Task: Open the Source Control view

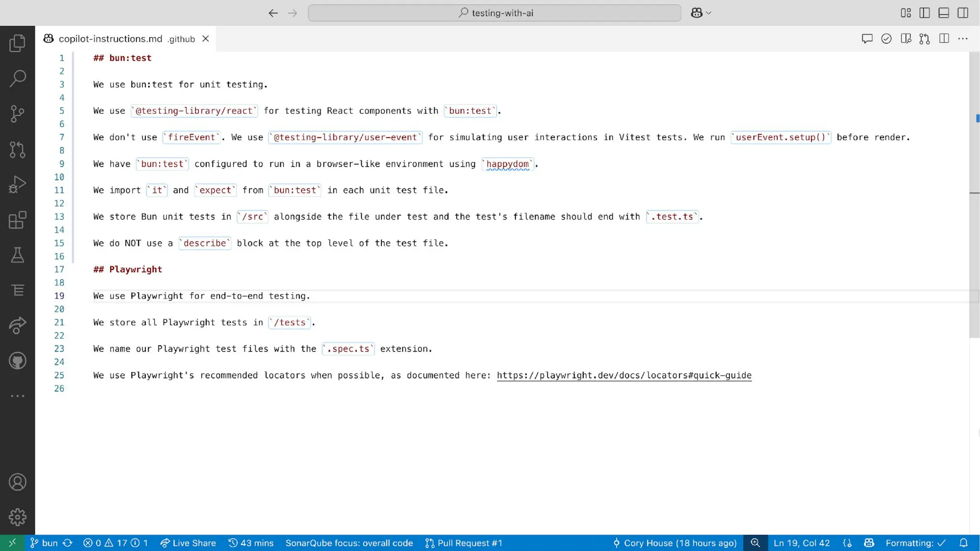Action: coord(17,114)
